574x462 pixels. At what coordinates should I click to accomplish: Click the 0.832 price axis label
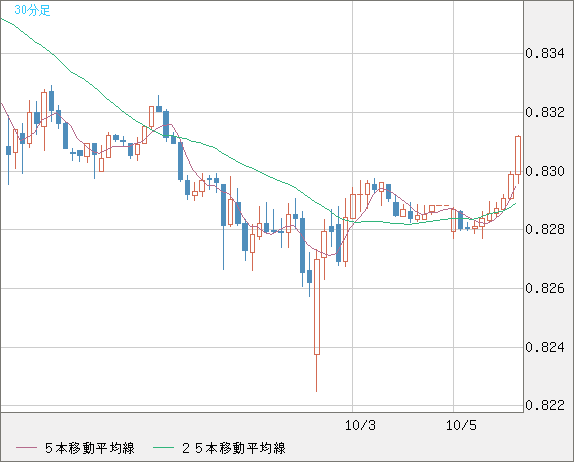point(545,112)
